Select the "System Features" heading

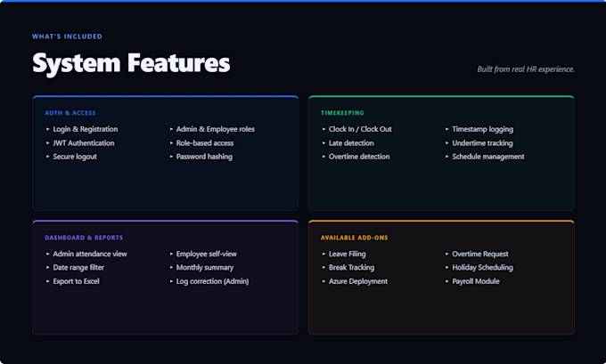(131, 63)
